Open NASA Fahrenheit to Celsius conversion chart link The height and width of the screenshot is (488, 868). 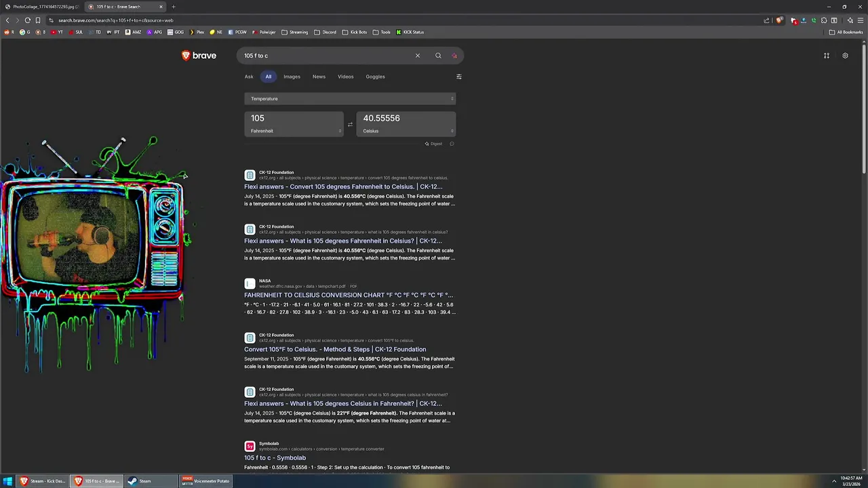click(x=349, y=295)
